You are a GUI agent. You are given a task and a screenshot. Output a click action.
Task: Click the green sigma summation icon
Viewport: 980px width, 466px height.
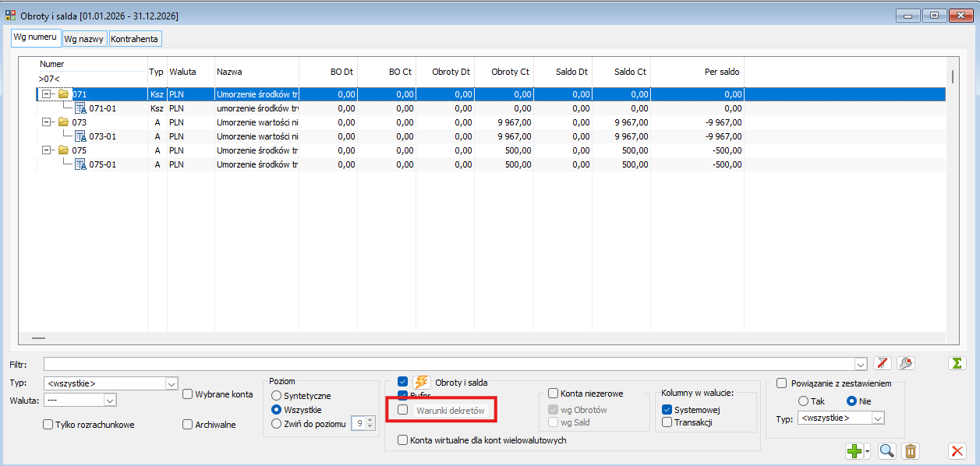tap(957, 363)
